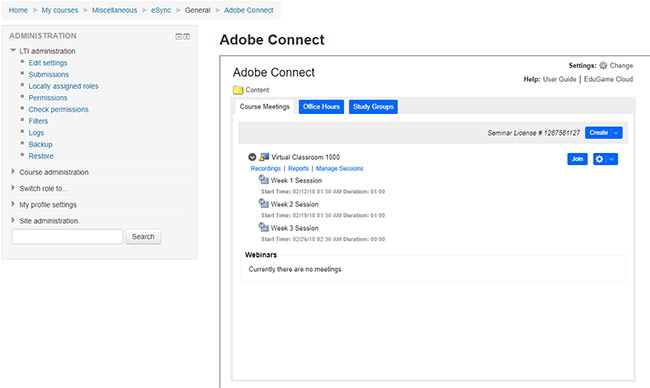
Task: Open the Manage Sessions link
Action: click(x=340, y=168)
